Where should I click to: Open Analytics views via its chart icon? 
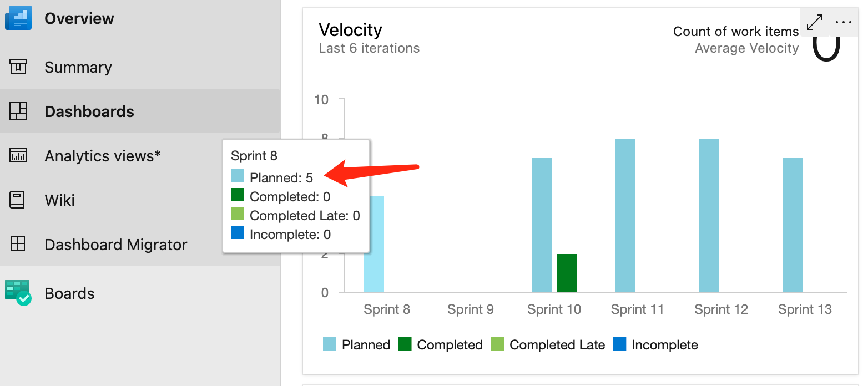(18, 155)
